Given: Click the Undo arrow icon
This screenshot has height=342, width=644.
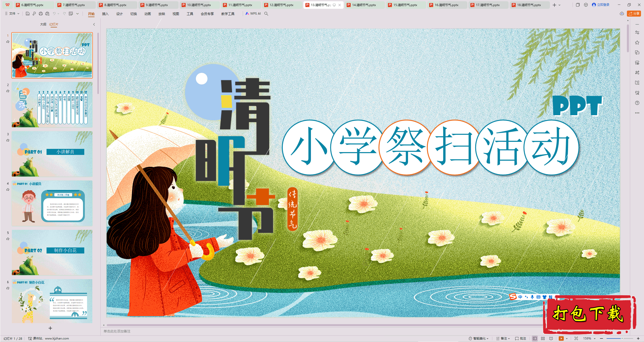Looking at the screenshot, I should 54,14.
